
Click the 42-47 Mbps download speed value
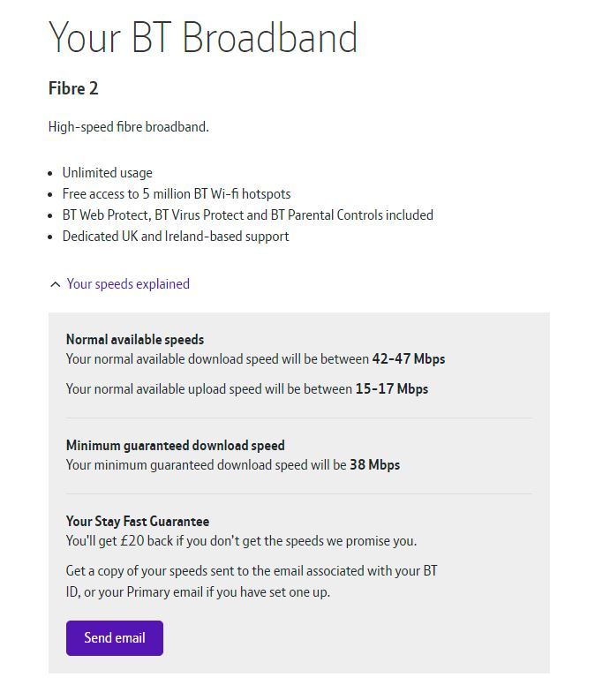[x=408, y=359]
